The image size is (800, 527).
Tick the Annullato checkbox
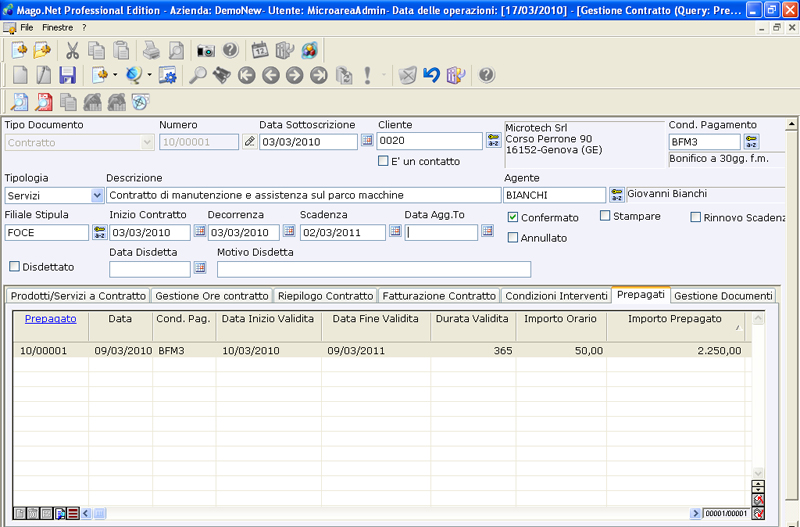click(x=513, y=238)
